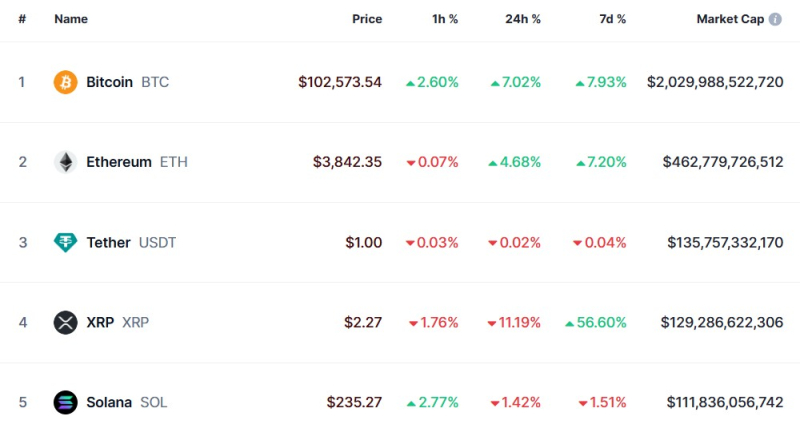The width and height of the screenshot is (800, 436).
Task: Sort table by Name column header
Action: (71, 19)
